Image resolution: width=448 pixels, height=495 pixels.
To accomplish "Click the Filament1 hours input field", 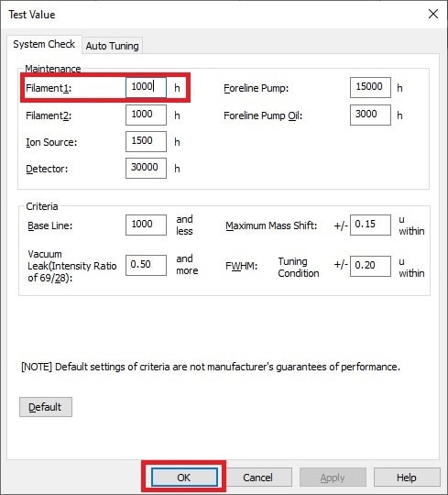I will coord(146,87).
